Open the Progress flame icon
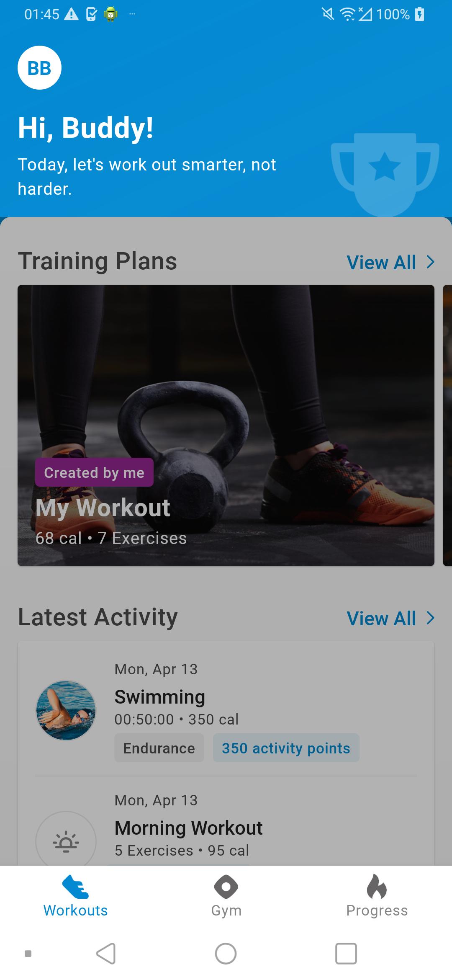This screenshot has width=452, height=980. tap(377, 886)
